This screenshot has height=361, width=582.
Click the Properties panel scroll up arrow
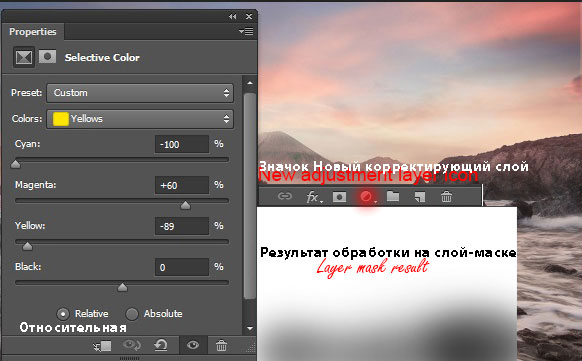pos(250,83)
